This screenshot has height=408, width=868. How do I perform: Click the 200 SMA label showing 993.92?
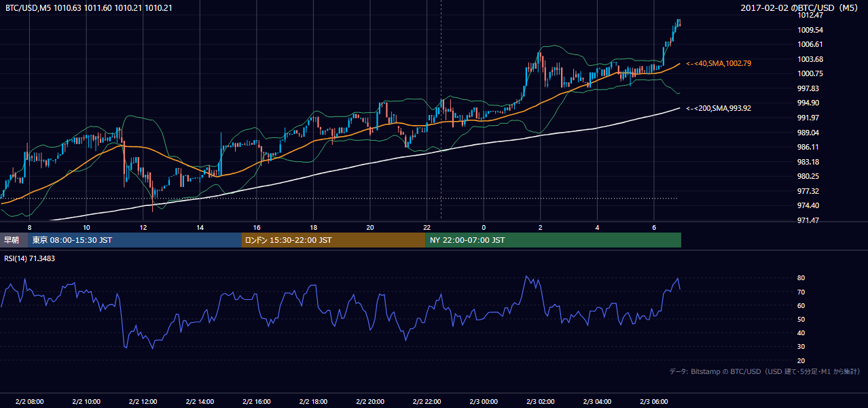coord(719,108)
